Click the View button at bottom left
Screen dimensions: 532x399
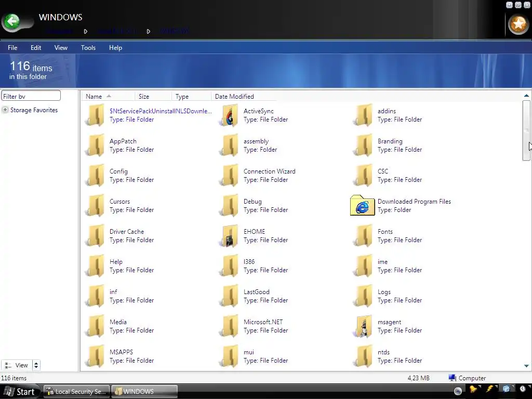tap(17, 365)
